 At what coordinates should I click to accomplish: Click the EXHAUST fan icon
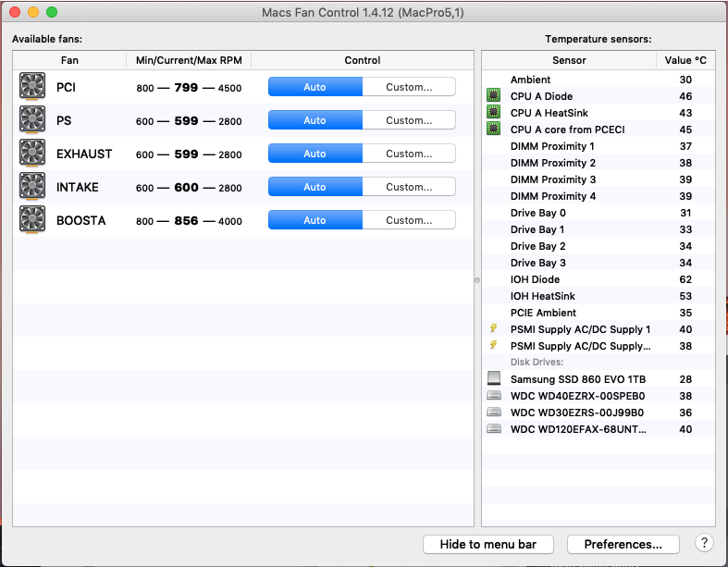coord(32,153)
